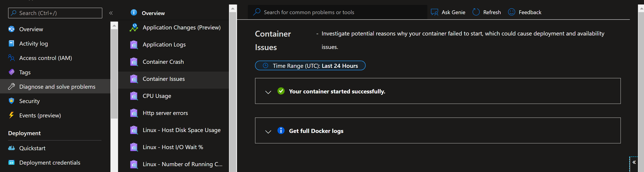Click the Container Crash clipboard icon
The image size is (644, 172).
[x=134, y=62]
